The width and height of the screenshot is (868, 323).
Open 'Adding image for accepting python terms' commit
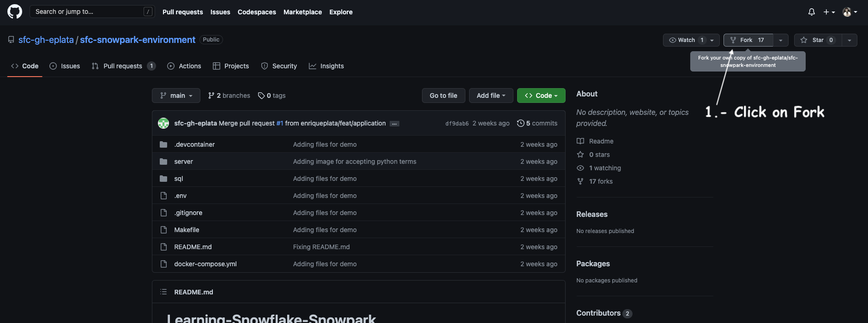coord(355,161)
